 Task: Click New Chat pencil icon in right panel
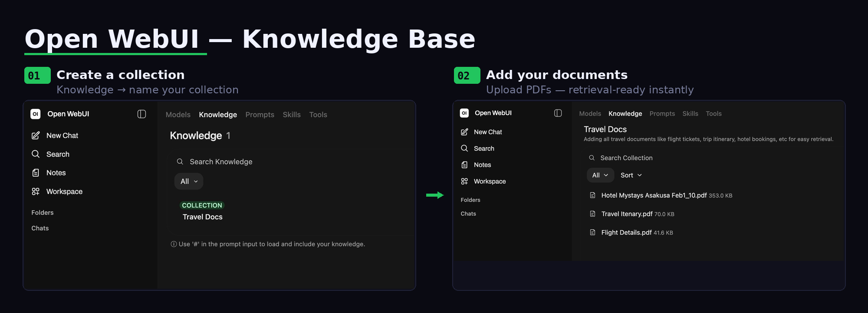[464, 132]
